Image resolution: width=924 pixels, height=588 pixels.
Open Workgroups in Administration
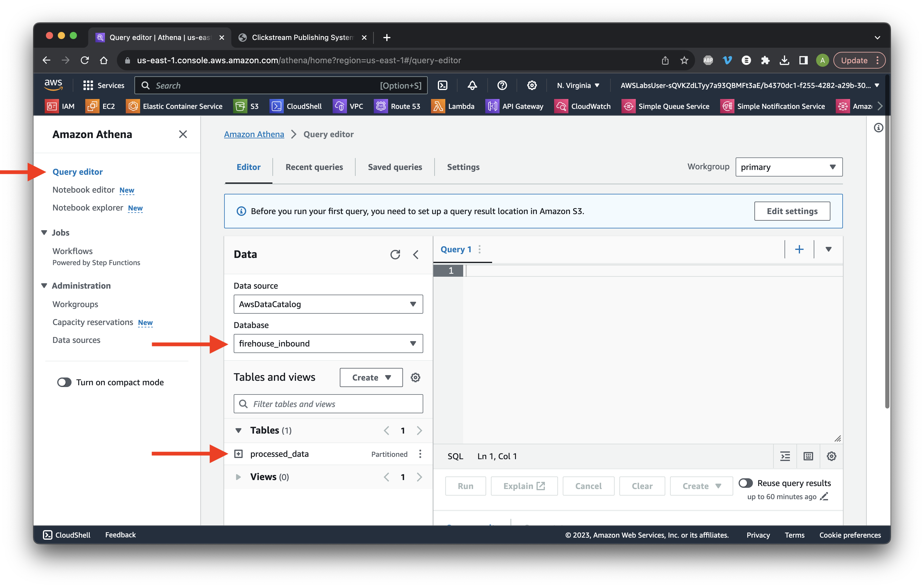pyautogui.click(x=75, y=304)
